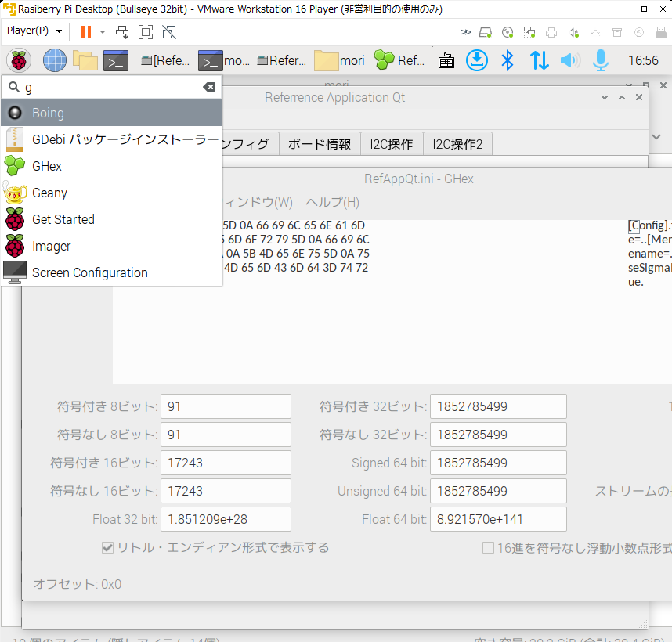Viewport: 672px width, 642px height.
Task: Click the magnifier icon in the search box
Action: (x=14, y=87)
